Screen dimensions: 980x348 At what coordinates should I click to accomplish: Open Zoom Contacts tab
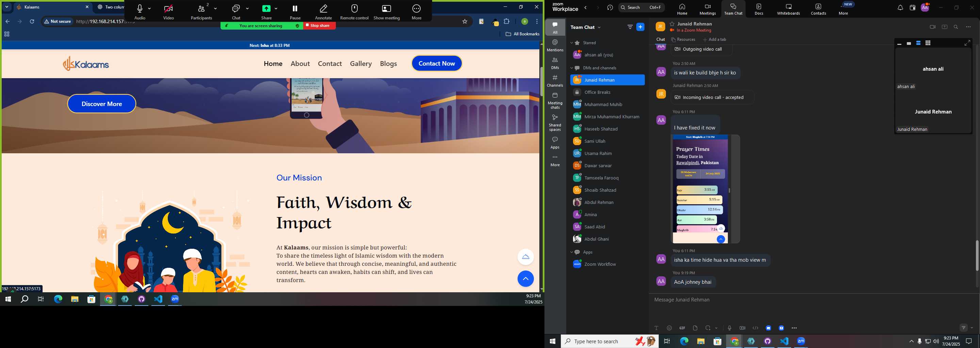coord(818,10)
